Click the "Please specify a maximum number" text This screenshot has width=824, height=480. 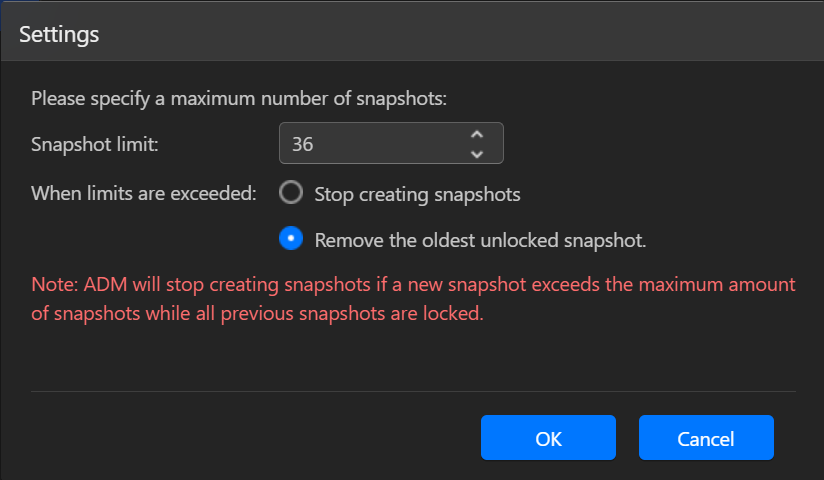click(x=238, y=99)
